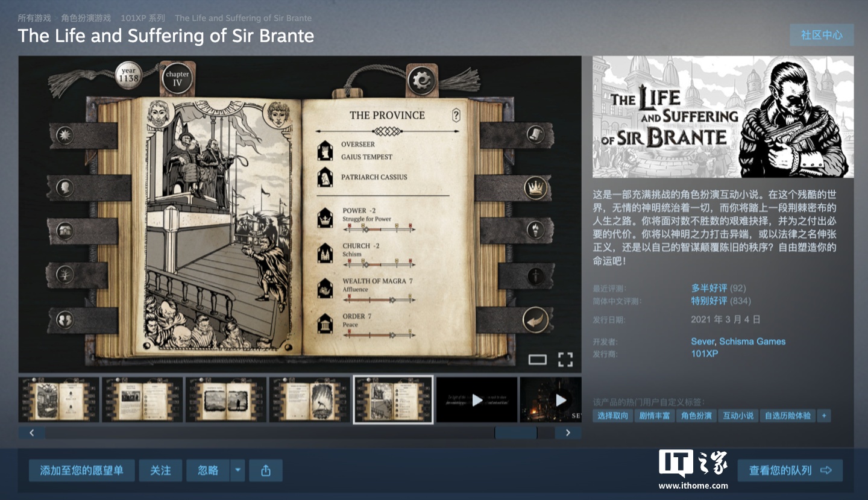The width and height of the screenshot is (868, 500).
Task: Select the 自选历险体验 tag
Action: [x=787, y=416]
